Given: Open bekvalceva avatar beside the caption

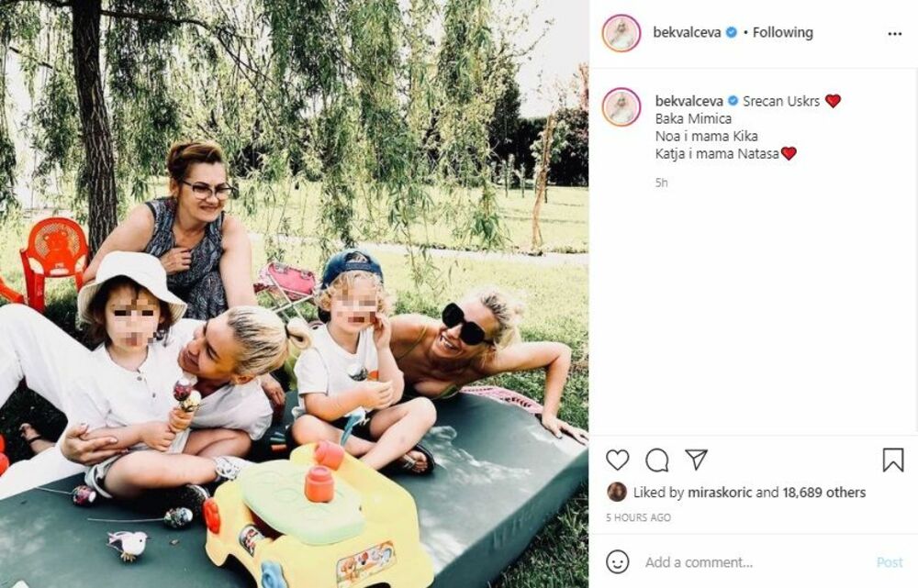Looking at the screenshot, I should tap(621, 107).
